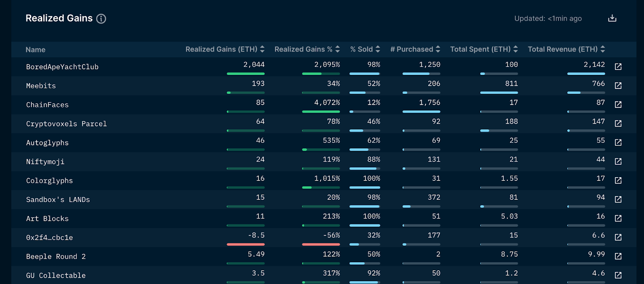Select the Art Blocks collection name
The width and height of the screenshot is (644, 284).
47,218
